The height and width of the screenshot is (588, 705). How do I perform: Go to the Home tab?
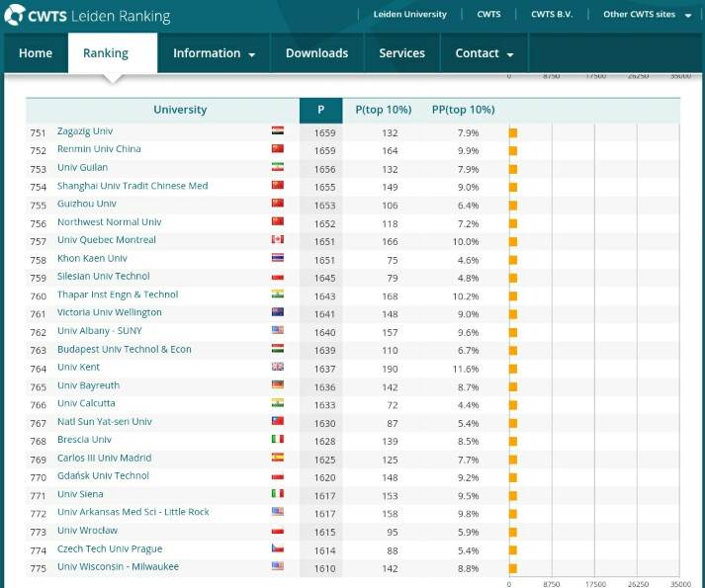[36, 53]
